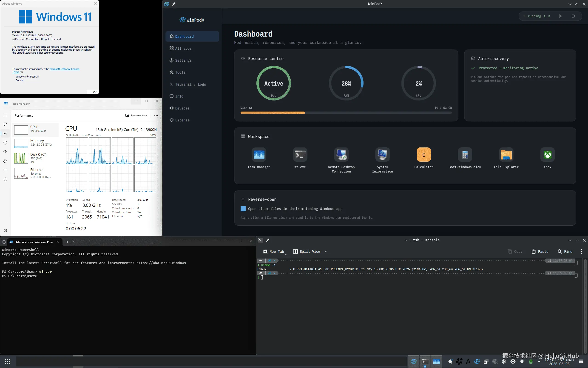This screenshot has width=588, height=368.
Task: Open Remote Desktop Connection workspace app
Action: click(341, 160)
